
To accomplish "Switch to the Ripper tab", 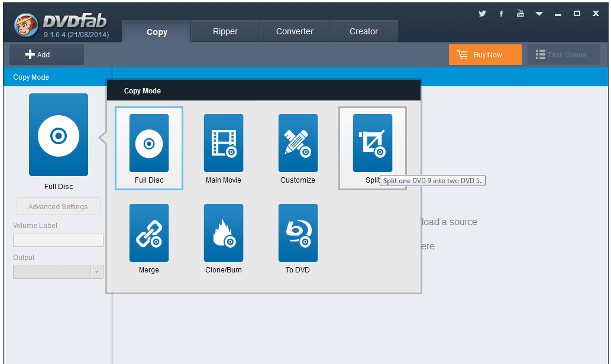I will click(x=225, y=31).
